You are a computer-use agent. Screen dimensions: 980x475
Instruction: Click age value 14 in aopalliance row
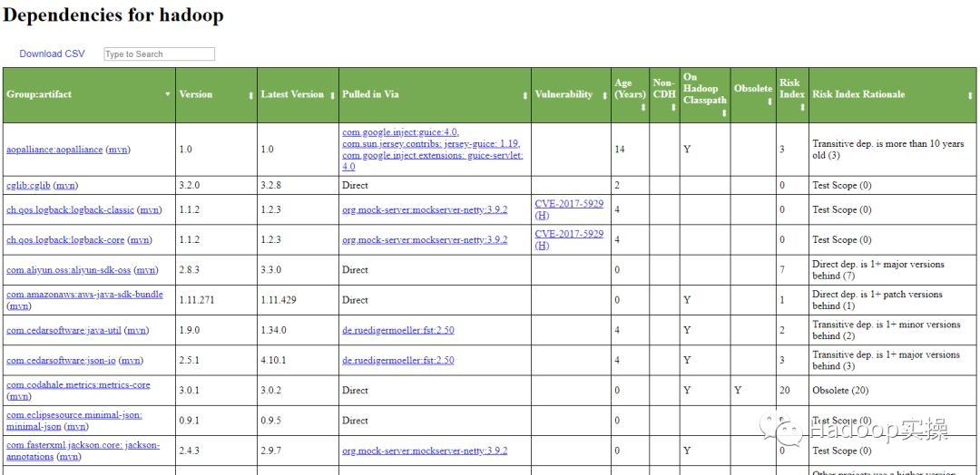(620, 150)
